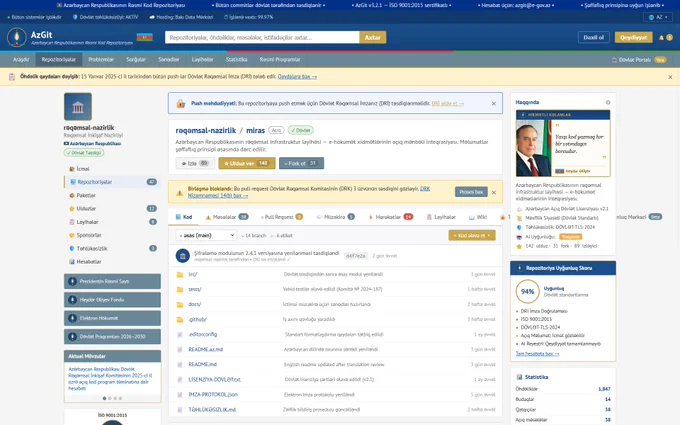This screenshot has height=425, width=680.
Task: Open the notification bell icon
Action: pos(661,38)
